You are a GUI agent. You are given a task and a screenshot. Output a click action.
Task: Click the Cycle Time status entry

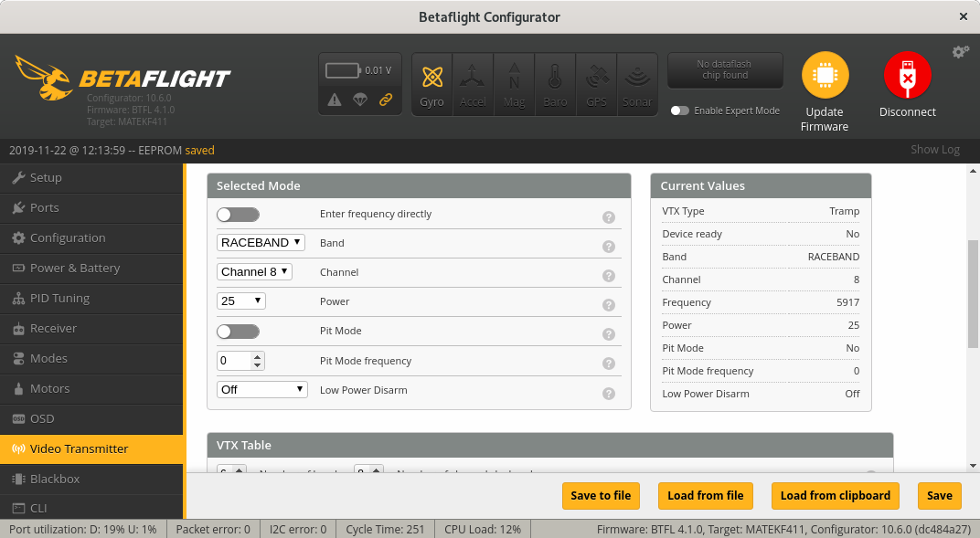click(x=385, y=529)
